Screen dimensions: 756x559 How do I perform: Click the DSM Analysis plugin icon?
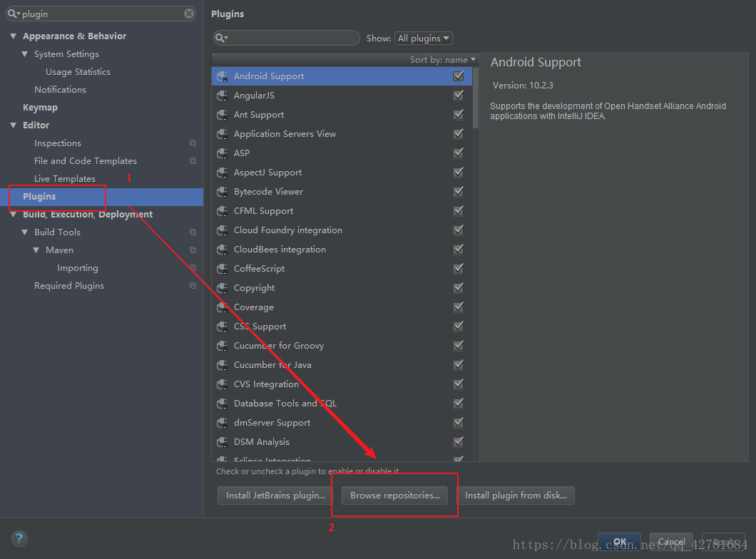pos(223,442)
